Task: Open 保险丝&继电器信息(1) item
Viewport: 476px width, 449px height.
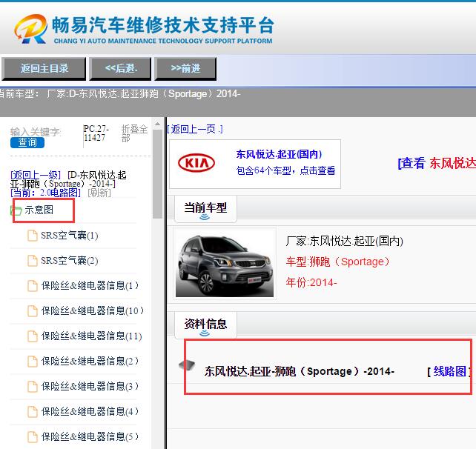Action: [90, 286]
